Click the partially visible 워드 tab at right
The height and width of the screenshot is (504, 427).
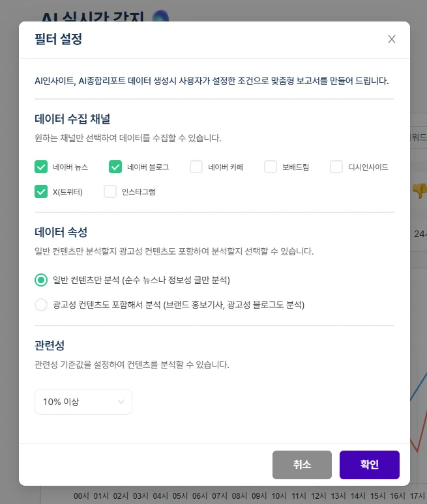417,137
